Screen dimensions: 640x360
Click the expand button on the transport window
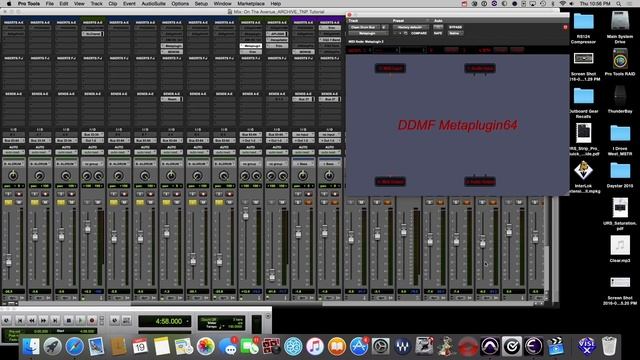tap(268, 316)
